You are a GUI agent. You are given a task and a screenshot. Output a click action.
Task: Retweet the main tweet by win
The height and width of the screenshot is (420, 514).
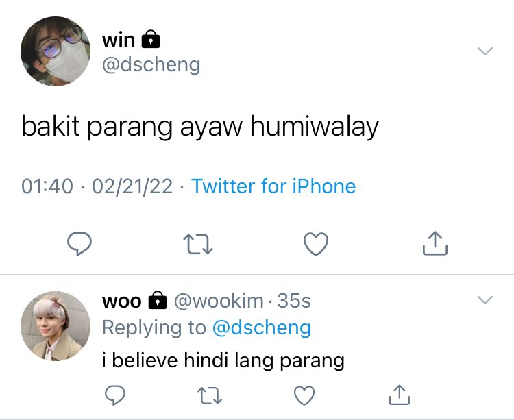pos(198,244)
